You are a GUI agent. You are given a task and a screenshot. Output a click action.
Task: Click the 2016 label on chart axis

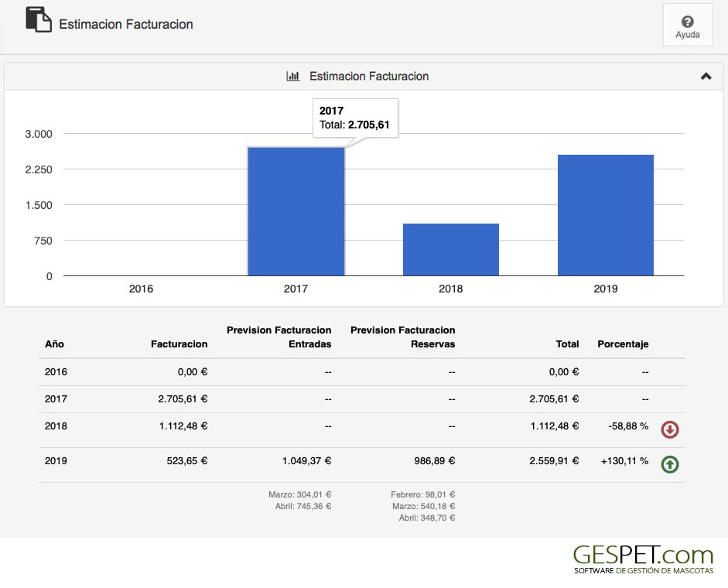tap(141, 289)
